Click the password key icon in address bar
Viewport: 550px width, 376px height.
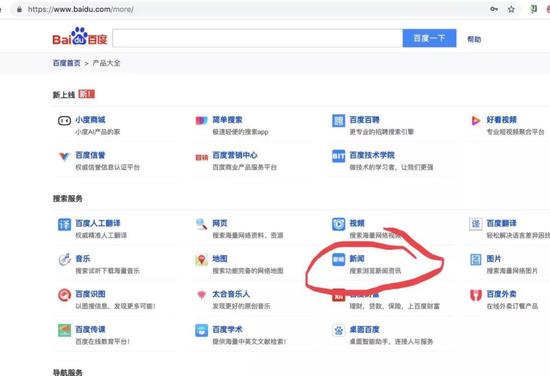click(x=494, y=9)
